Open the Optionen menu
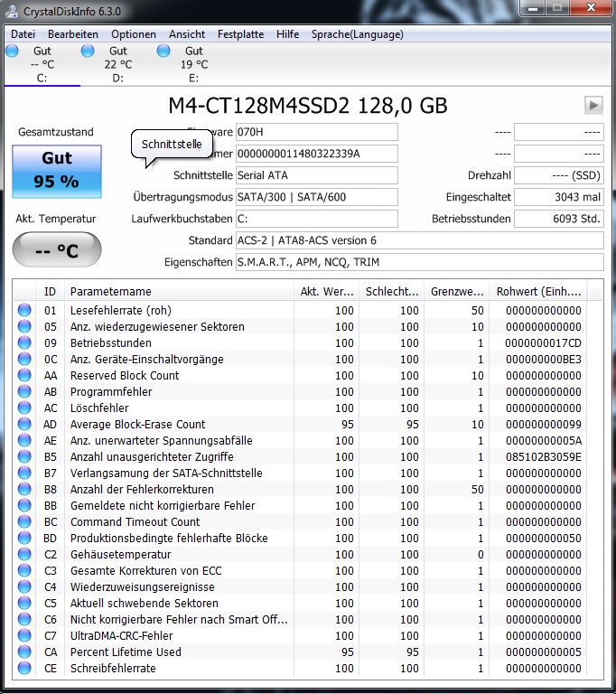The height and width of the screenshot is (694, 616). tap(134, 34)
